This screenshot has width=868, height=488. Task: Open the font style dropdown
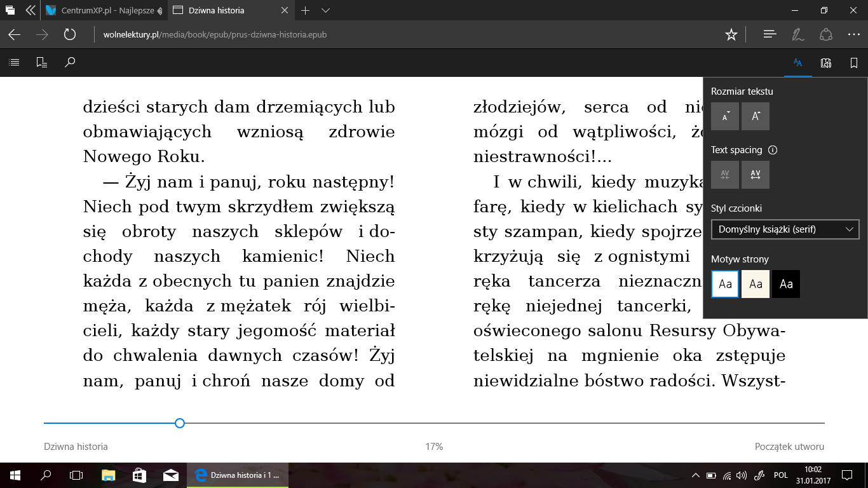(785, 229)
